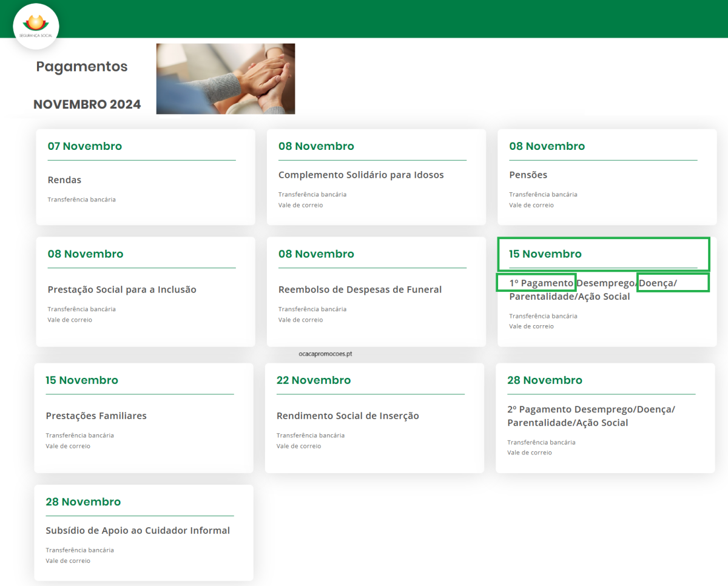The height and width of the screenshot is (586, 728).
Task: Click the Segurança Social logo
Action: [x=36, y=26]
